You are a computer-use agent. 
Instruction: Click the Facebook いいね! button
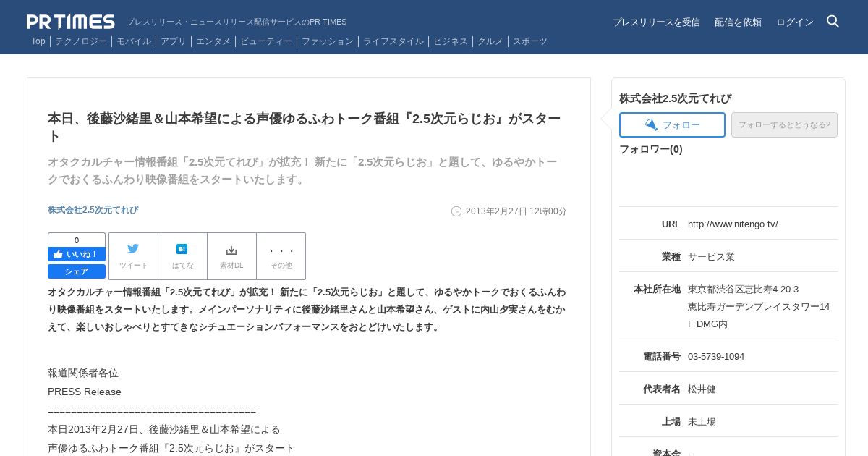[x=77, y=254]
